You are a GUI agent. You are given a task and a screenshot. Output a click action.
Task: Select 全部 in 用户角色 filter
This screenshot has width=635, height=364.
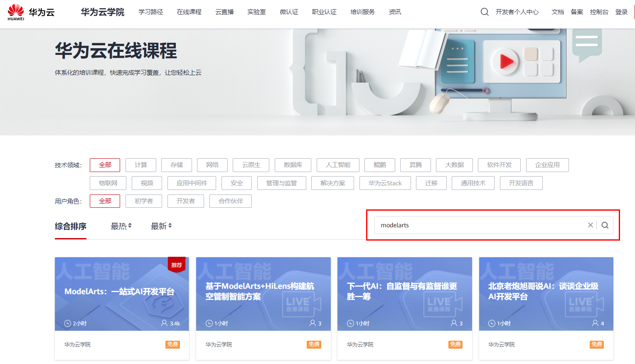[x=105, y=201]
